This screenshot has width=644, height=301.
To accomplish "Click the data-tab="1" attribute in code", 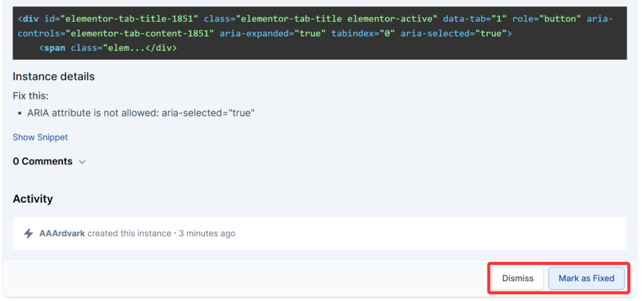I will pos(474,19).
